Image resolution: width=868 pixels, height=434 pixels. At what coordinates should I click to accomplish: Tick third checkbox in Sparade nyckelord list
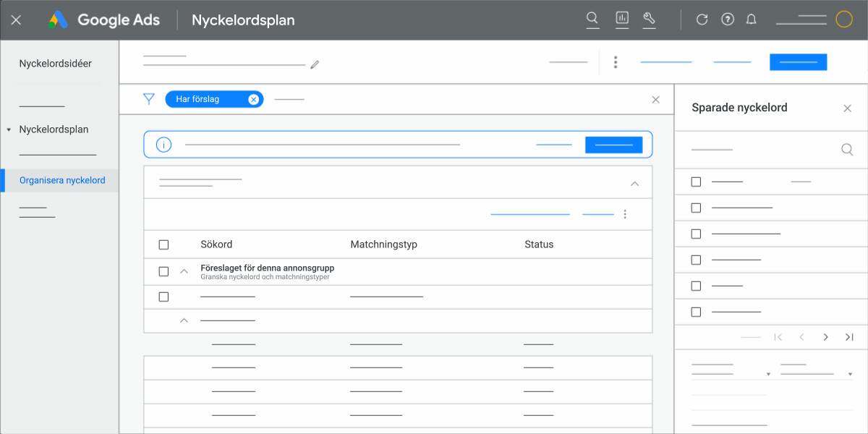point(696,234)
